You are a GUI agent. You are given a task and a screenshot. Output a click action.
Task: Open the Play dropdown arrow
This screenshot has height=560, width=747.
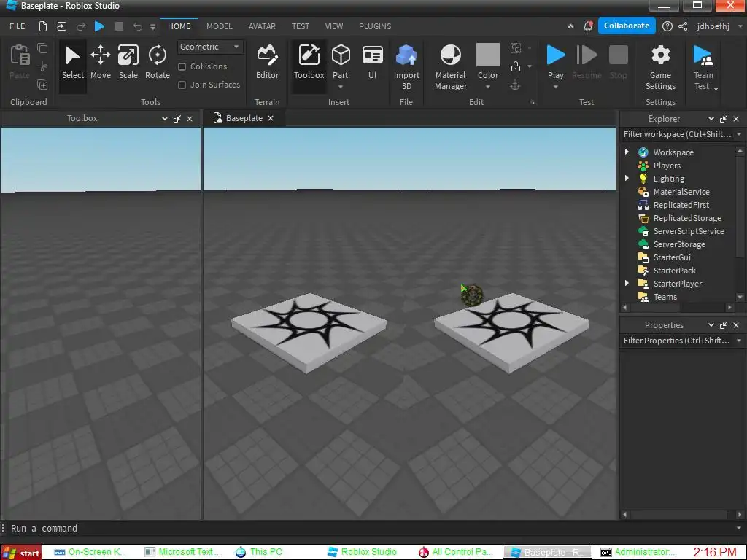point(555,87)
